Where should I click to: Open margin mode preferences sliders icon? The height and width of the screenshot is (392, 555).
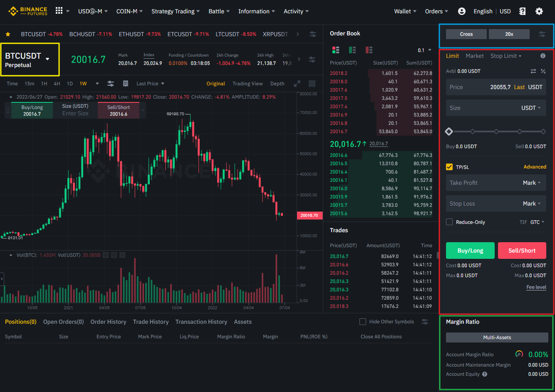click(x=542, y=34)
